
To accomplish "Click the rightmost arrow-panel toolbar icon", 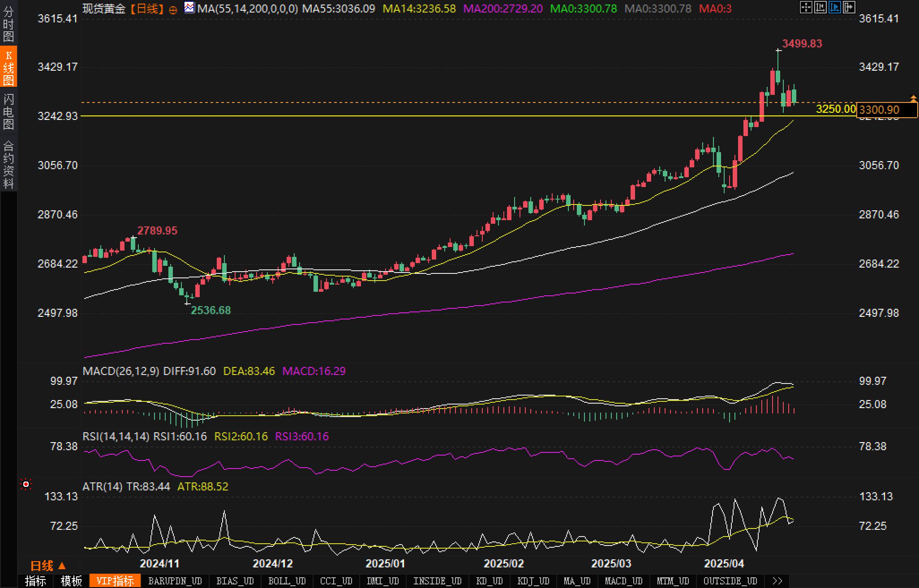I will [849, 7].
